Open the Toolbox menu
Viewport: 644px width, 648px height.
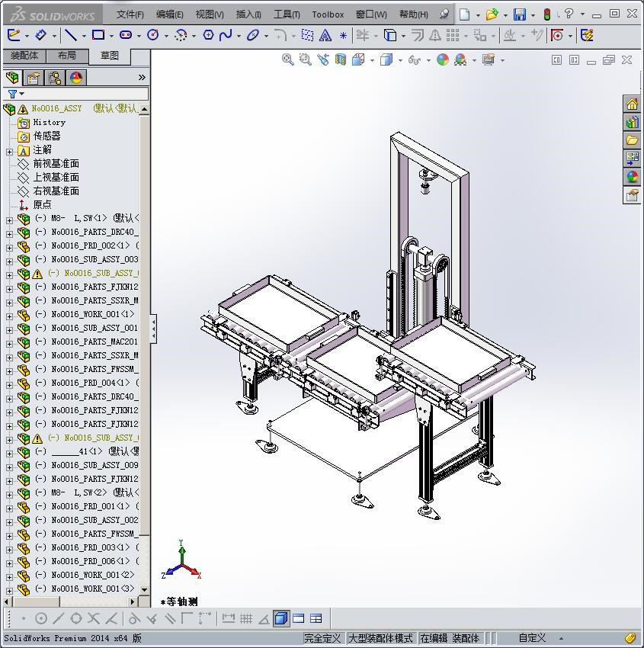328,14
